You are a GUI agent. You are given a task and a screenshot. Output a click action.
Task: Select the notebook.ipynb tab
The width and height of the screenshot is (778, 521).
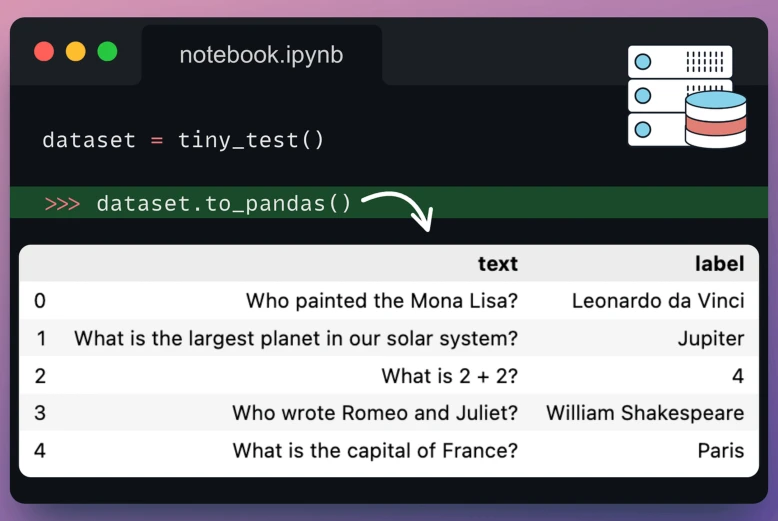click(261, 55)
